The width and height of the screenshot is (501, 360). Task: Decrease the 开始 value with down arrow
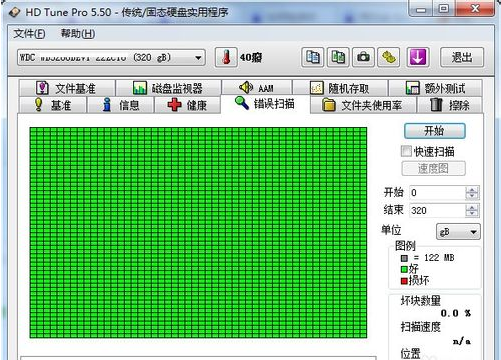472,196
